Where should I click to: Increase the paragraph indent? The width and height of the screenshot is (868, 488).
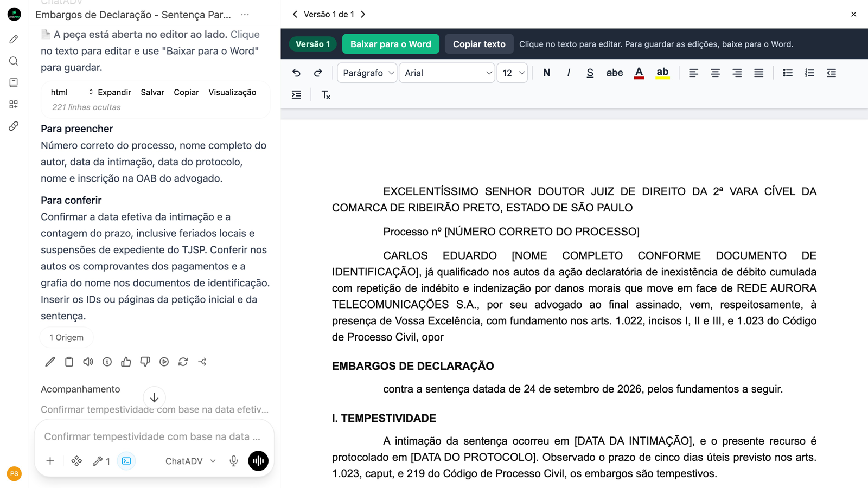click(296, 95)
